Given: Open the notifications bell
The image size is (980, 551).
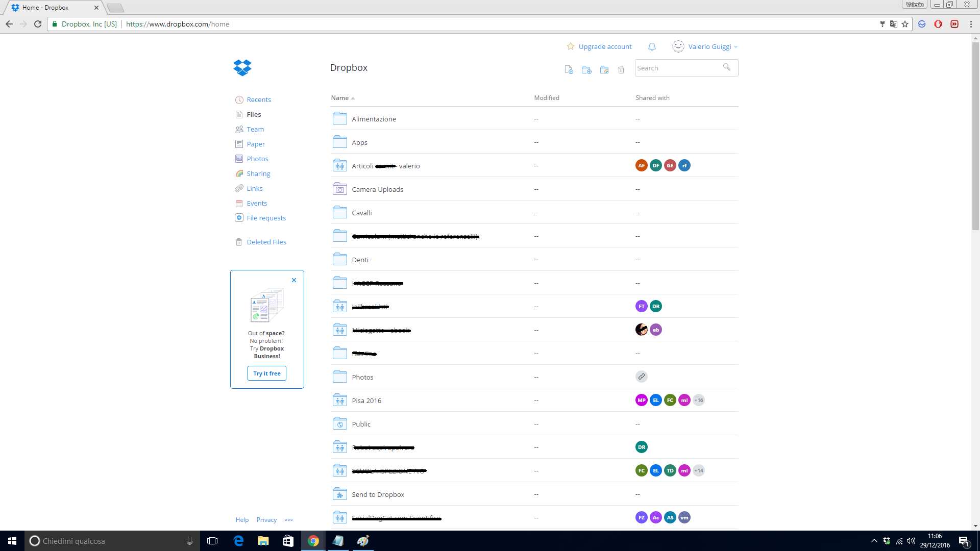Looking at the screenshot, I should tap(652, 46).
